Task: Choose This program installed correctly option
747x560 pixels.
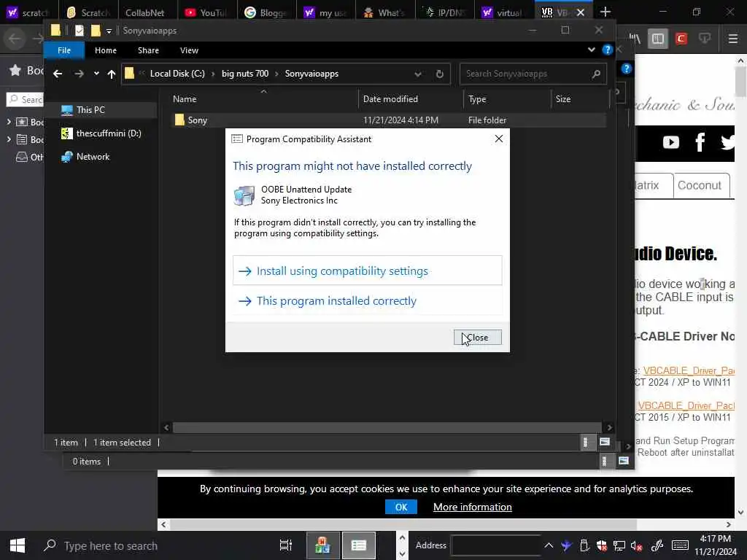Action: coord(368,300)
